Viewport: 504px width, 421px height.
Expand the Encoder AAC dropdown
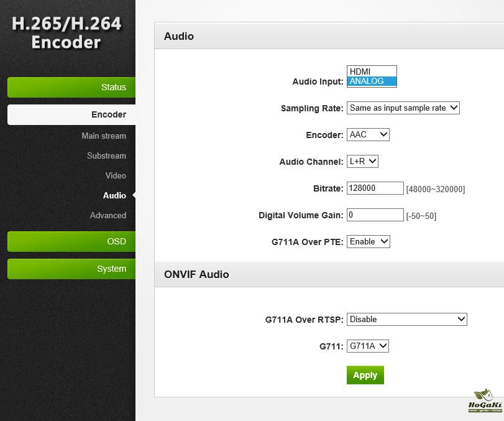tap(368, 134)
